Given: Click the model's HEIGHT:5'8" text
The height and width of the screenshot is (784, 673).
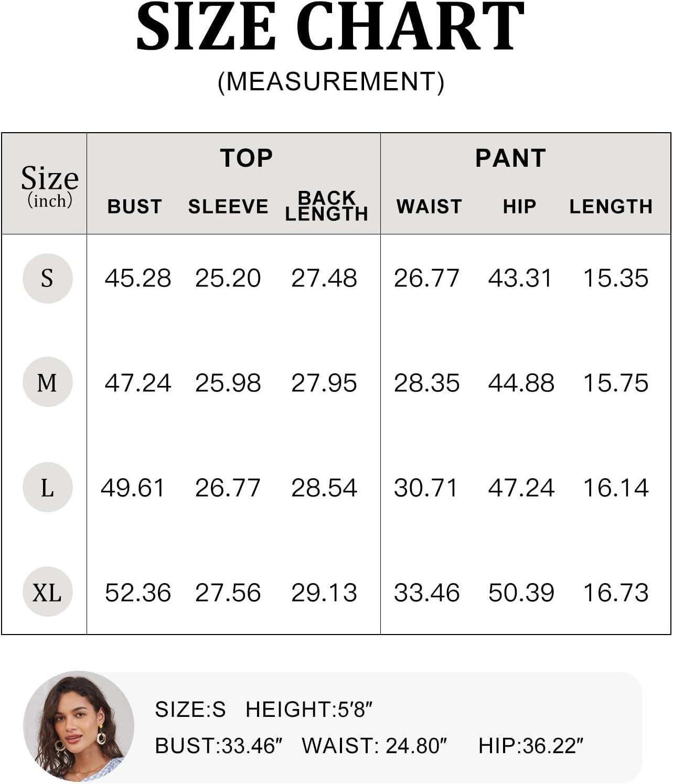Looking at the screenshot, I should (x=309, y=710).
